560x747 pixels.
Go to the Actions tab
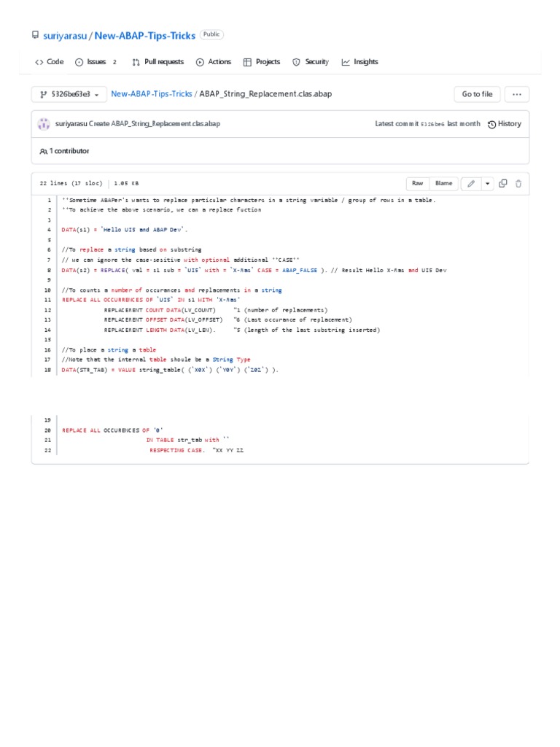213,62
